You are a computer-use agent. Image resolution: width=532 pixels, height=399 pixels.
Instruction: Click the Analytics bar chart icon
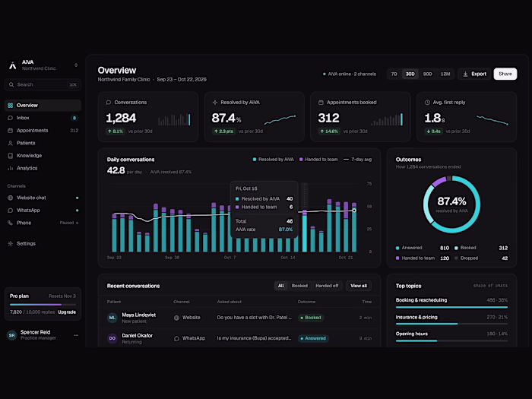(10, 168)
